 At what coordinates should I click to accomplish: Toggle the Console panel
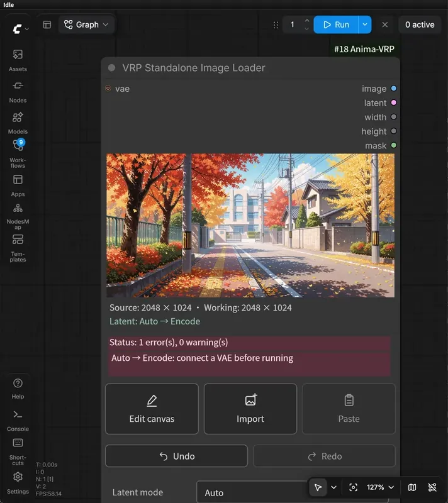click(x=18, y=421)
